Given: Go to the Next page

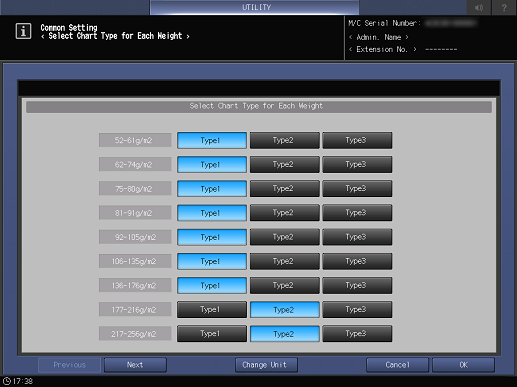Looking at the screenshot, I should [x=135, y=365].
